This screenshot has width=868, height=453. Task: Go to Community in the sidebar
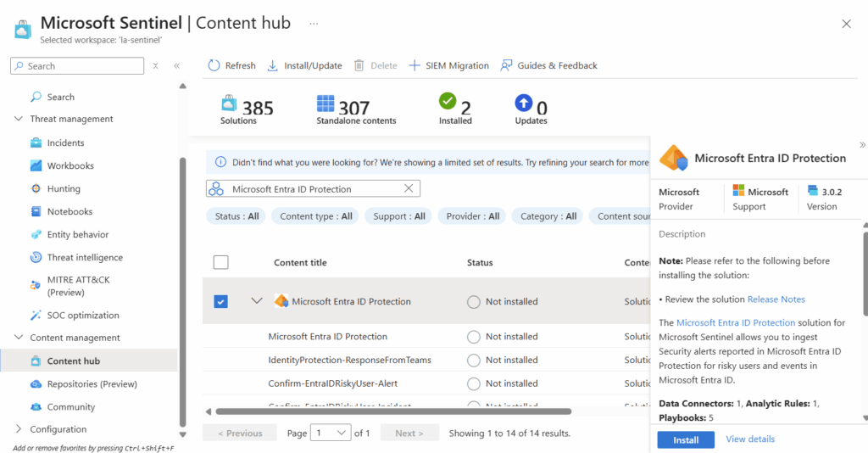[71, 407]
